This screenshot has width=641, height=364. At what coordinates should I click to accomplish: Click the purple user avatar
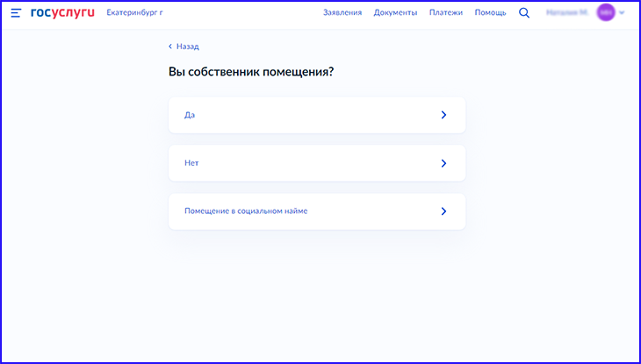coord(606,13)
